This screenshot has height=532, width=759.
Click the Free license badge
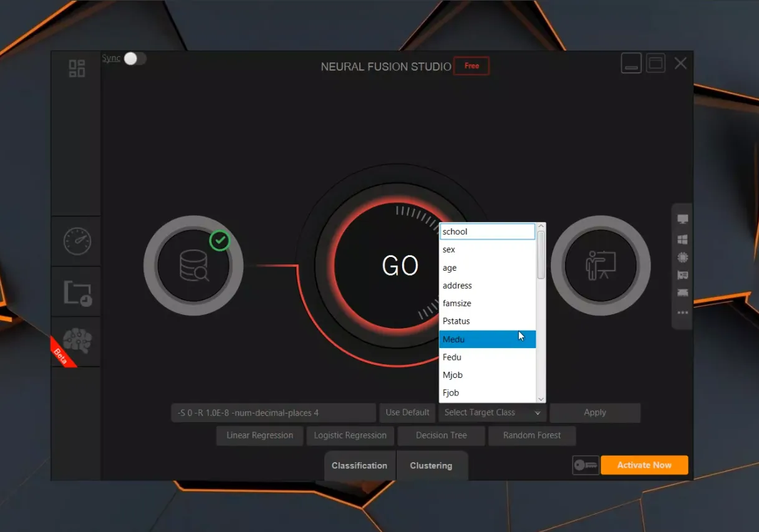click(471, 66)
